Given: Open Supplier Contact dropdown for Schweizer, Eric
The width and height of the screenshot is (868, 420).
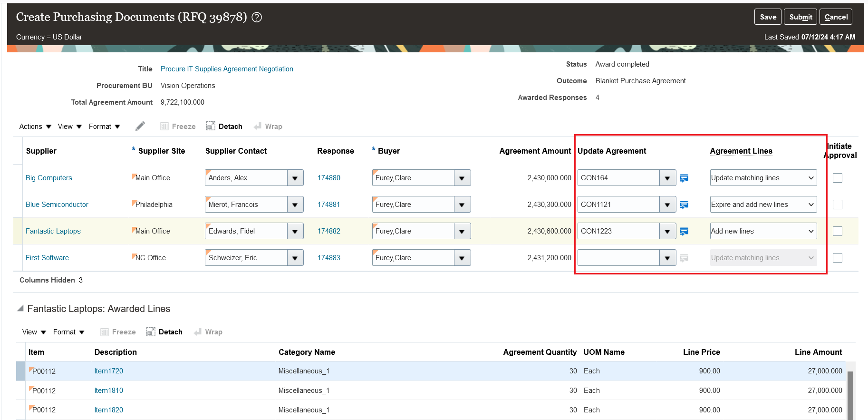Looking at the screenshot, I should point(295,258).
